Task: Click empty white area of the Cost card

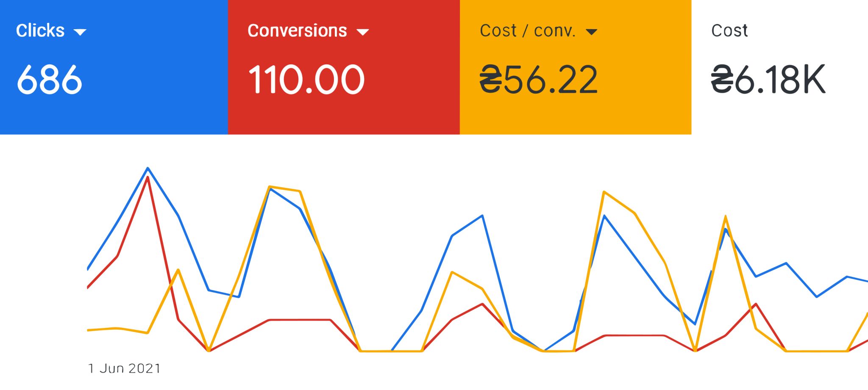Action: [784, 119]
